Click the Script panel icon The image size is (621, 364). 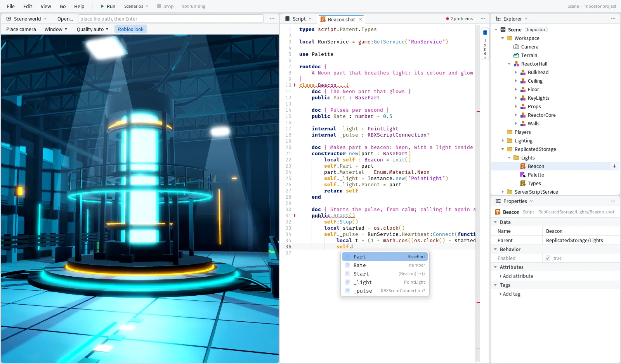coord(288,19)
